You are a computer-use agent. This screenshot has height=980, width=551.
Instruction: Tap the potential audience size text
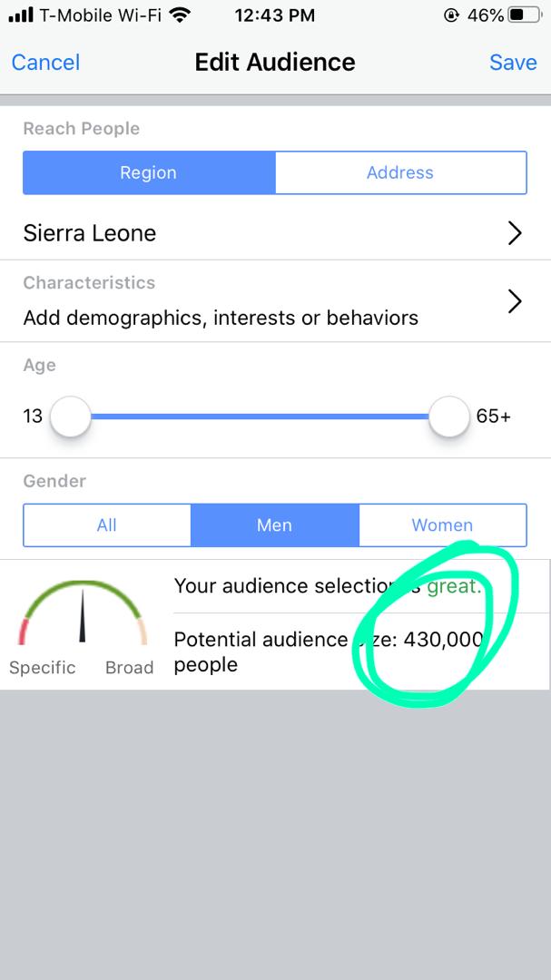pos(328,651)
